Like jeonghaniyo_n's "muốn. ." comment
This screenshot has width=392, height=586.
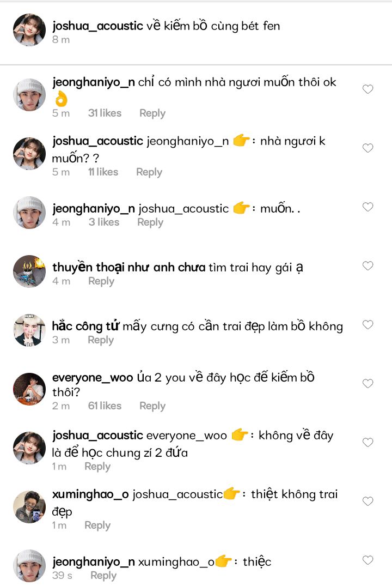367,207
